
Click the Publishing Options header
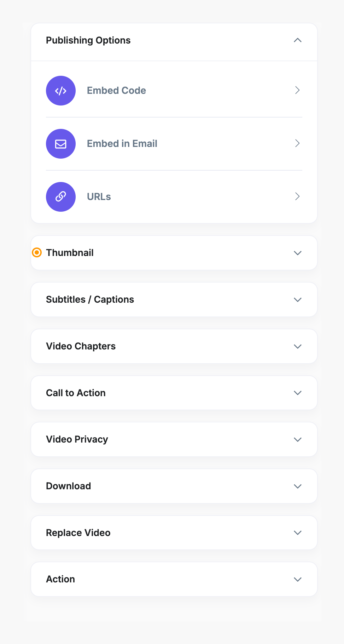pyautogui.click(x=88, y=40)
